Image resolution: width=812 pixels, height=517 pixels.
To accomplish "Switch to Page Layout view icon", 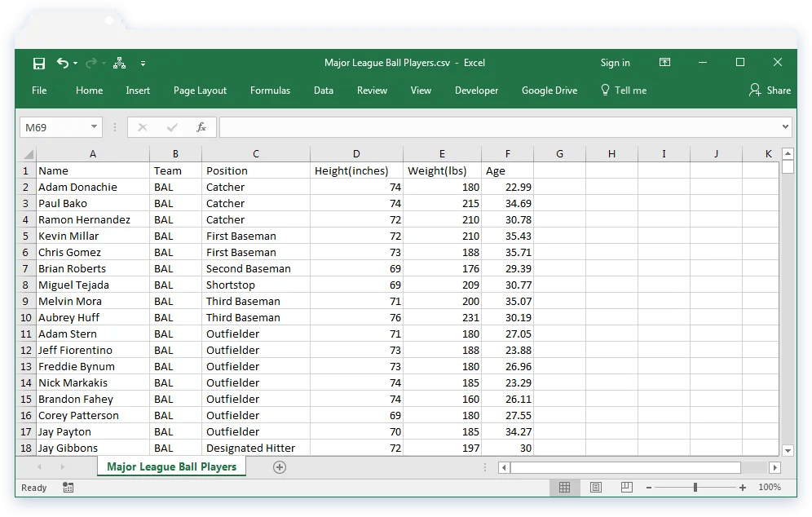I will (596, 487).
